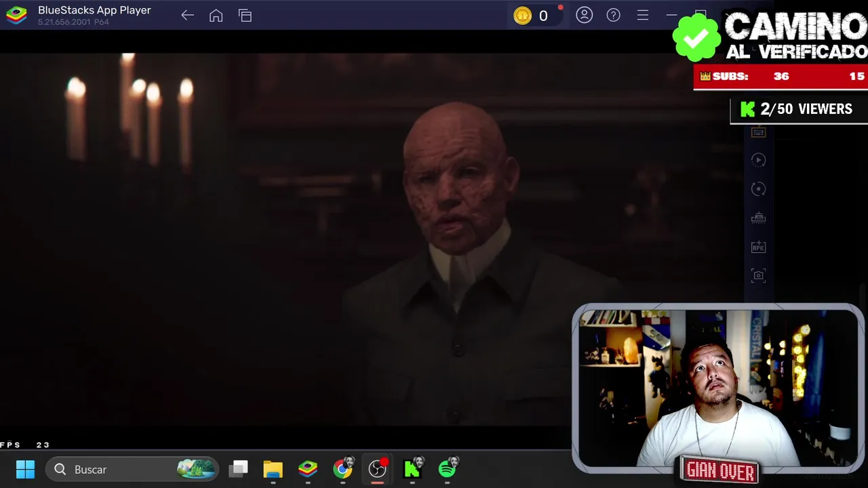Viewport: 868px width, 488px height.
Task: Click the Buscar taskbar search box
Action: coord(132,469)
